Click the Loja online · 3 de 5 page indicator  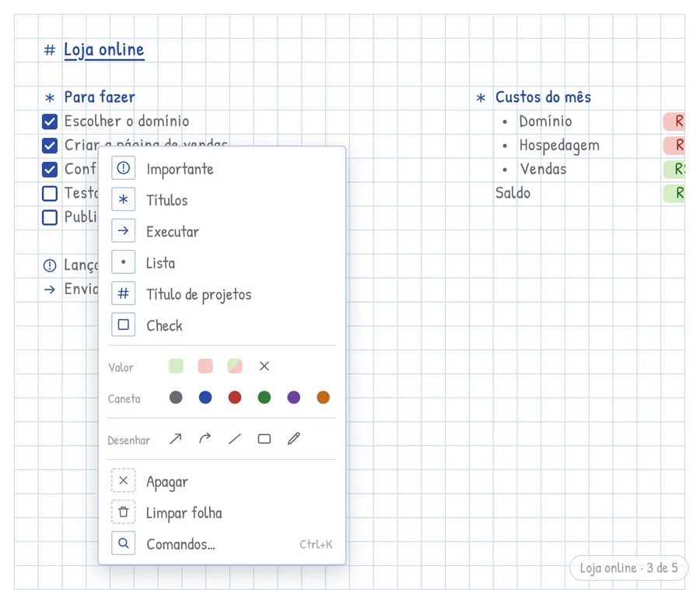628,568
